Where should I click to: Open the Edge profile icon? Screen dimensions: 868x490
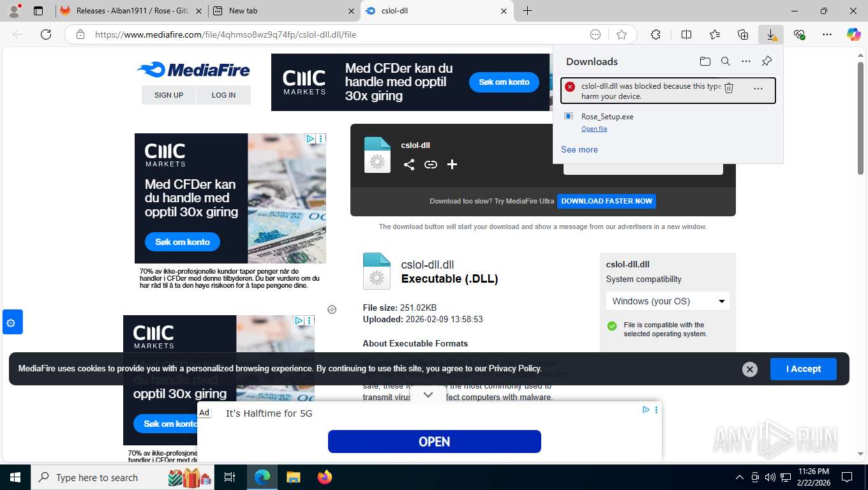click(14, 11)
